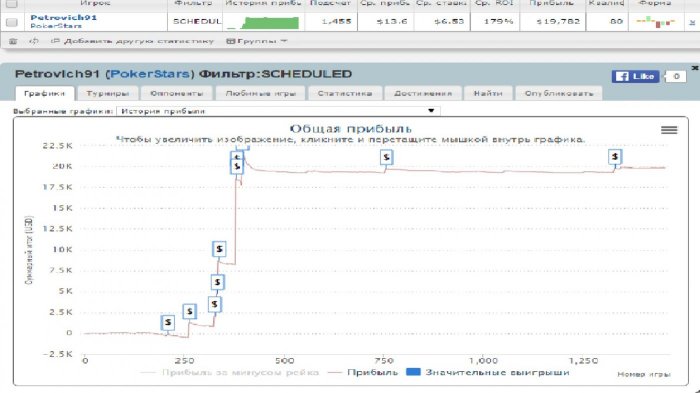Click the $ win marker at 20K level

[237, 167]
